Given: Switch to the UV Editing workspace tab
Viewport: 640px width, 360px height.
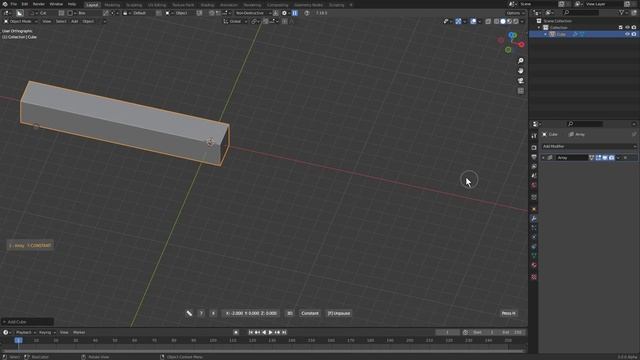Looking at the screenshot, I should click(157, 5).
